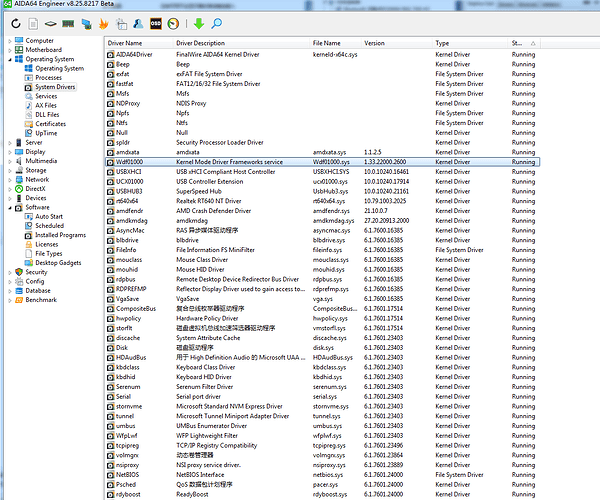Select the NetBIOS driver row
Image resolution: width=600 pixels, height=500 pixels.
click(322, 475)
